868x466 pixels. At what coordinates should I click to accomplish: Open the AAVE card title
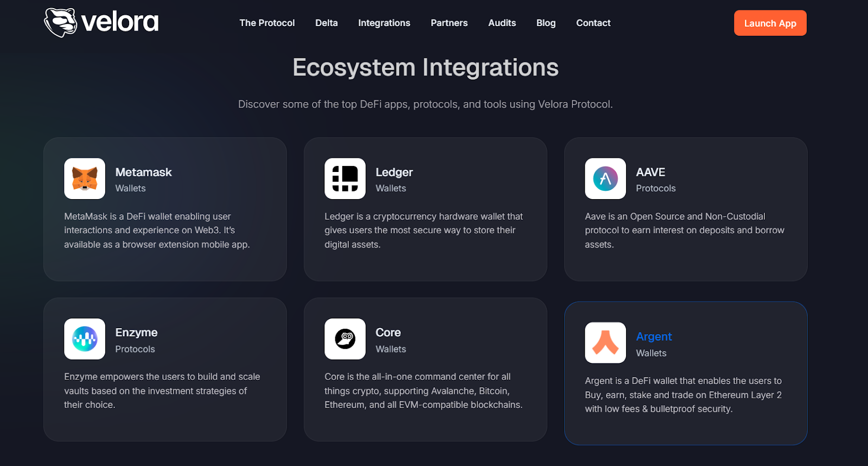click(650, 172)
